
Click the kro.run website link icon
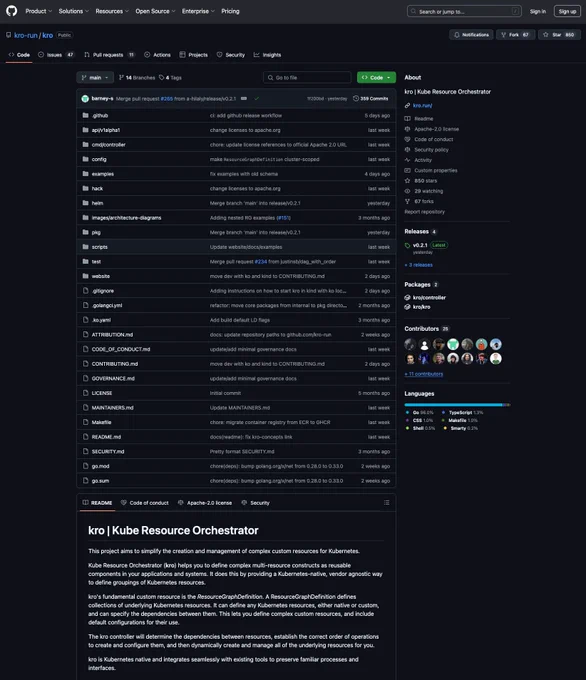[x=407, y=105]
